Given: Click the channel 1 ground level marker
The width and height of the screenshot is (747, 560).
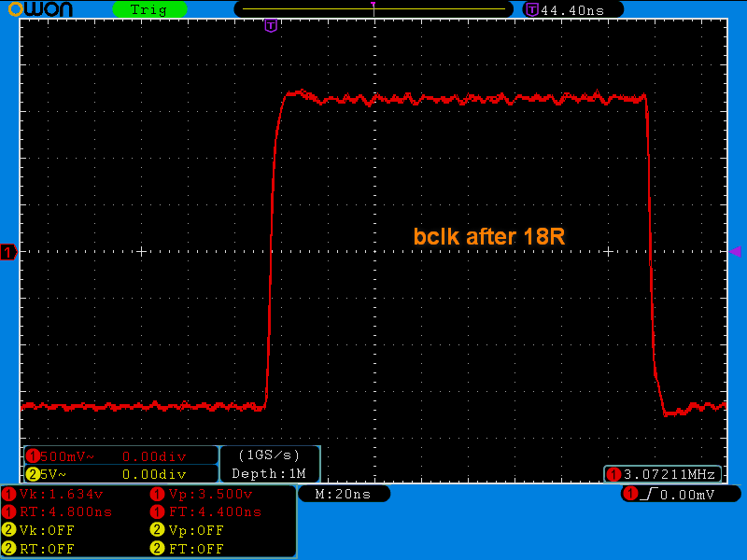Looking at the screenshot, I should (8, 252).
